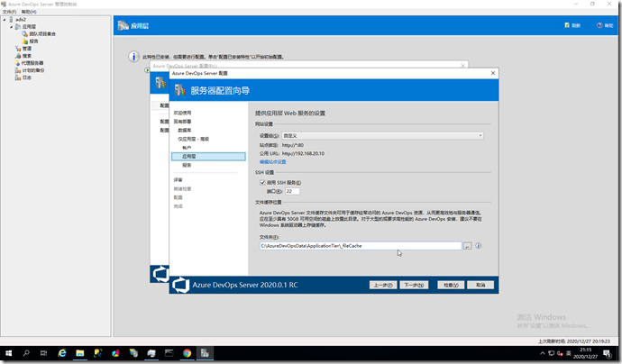
Task: Select wizard step 数据库
Action: pos(185,130)
